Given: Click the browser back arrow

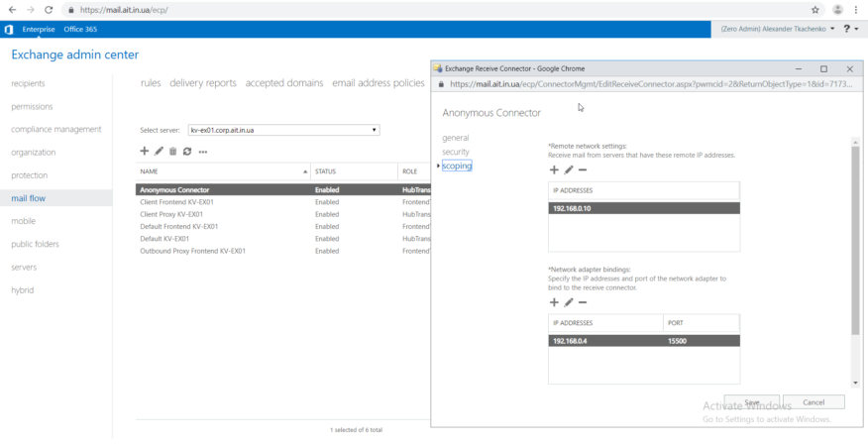Looking at the screenshot, I should coord(13,10).
